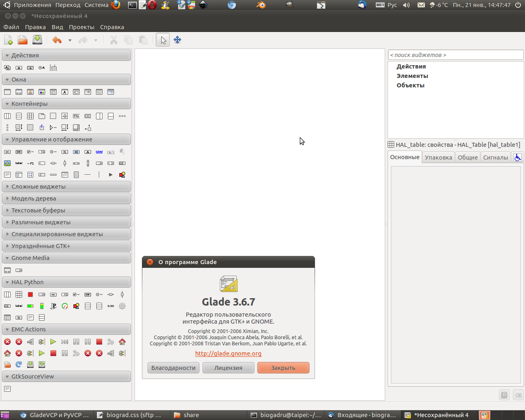
Task: Choose the Font selection dialog widget in Окна
Action: [x=65, y=92]
